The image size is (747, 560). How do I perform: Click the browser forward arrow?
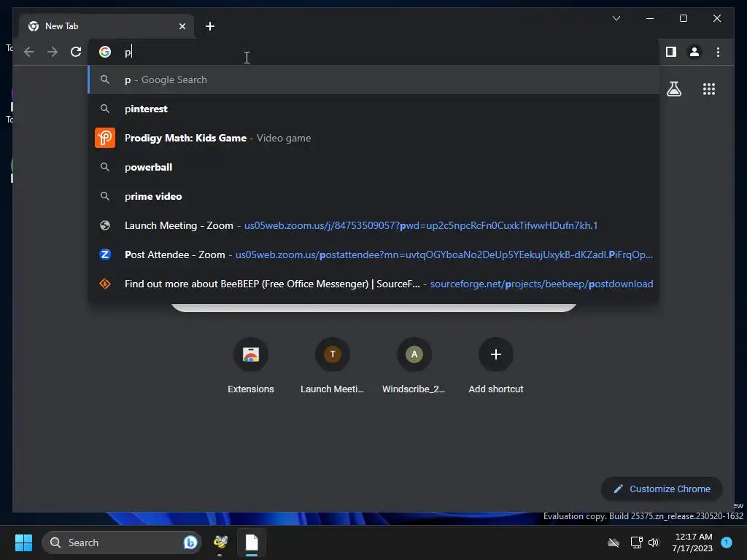click(53, 52)
